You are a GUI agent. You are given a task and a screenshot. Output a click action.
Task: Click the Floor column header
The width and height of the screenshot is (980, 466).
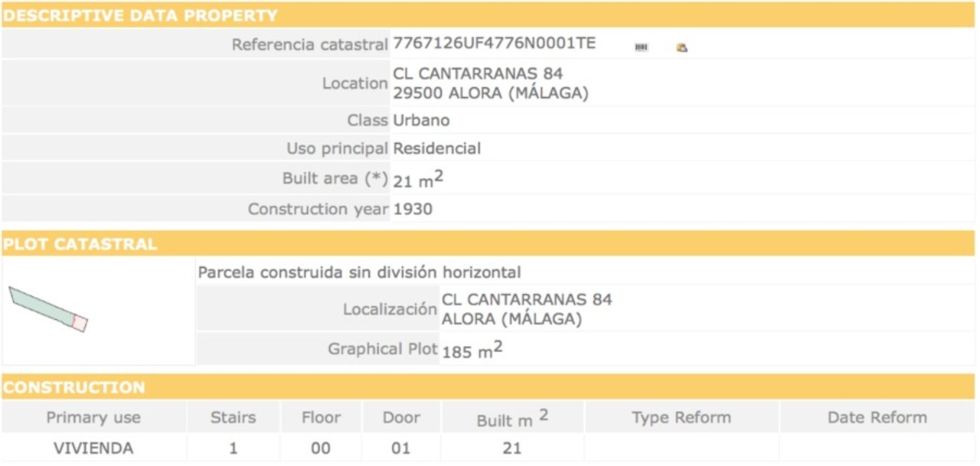tap(321, 418)
